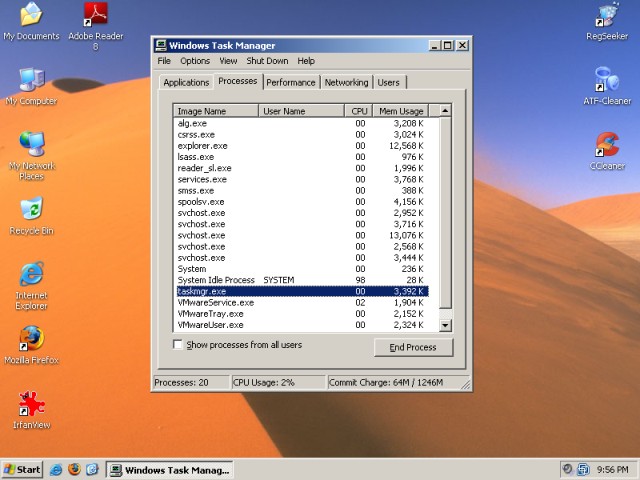Select the Mozilla Firefox desktop shortcut

tap(31, 345)
